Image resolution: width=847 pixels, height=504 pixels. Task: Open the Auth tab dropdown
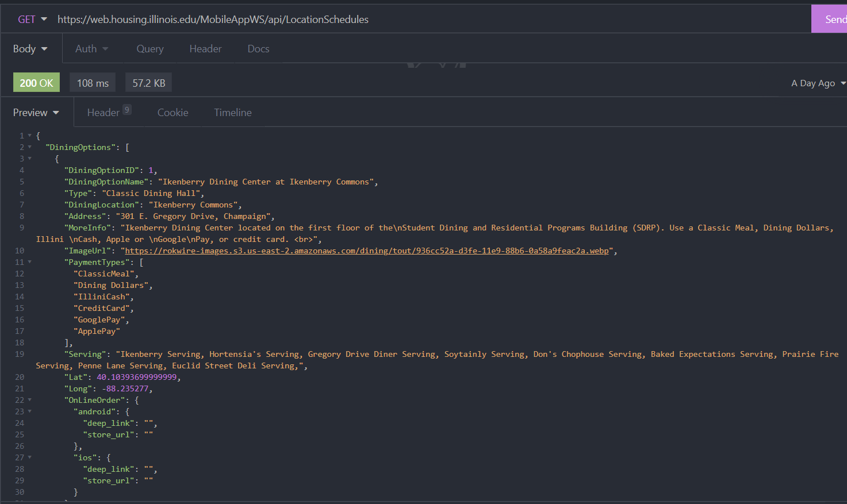(91, 49)
